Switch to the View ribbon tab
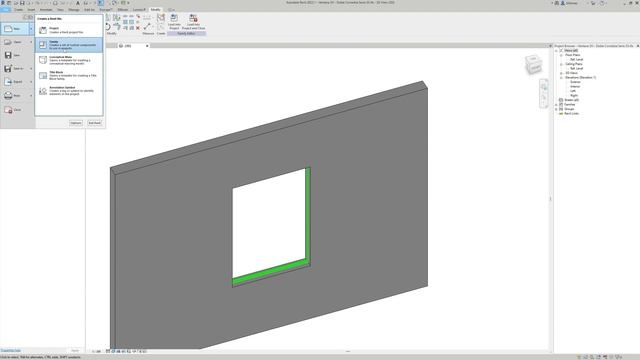640x360 pixels. [x=60, y=9]
